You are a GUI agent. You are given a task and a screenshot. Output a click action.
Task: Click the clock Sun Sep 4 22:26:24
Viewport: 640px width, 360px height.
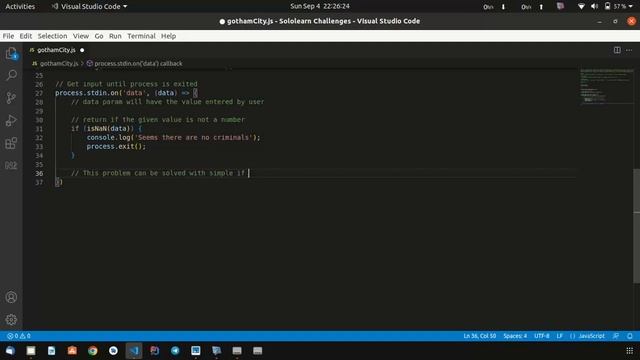(x=320, y=6)
